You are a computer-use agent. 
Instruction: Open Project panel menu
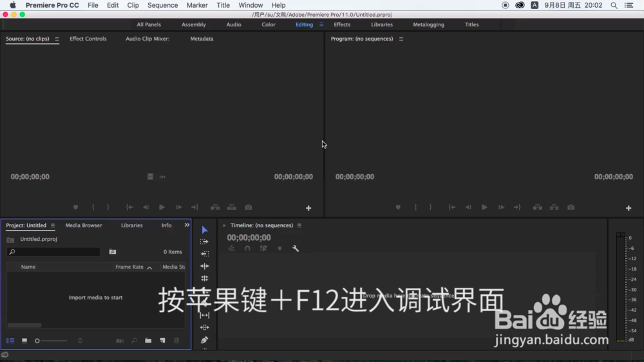(x=53, y=225)
